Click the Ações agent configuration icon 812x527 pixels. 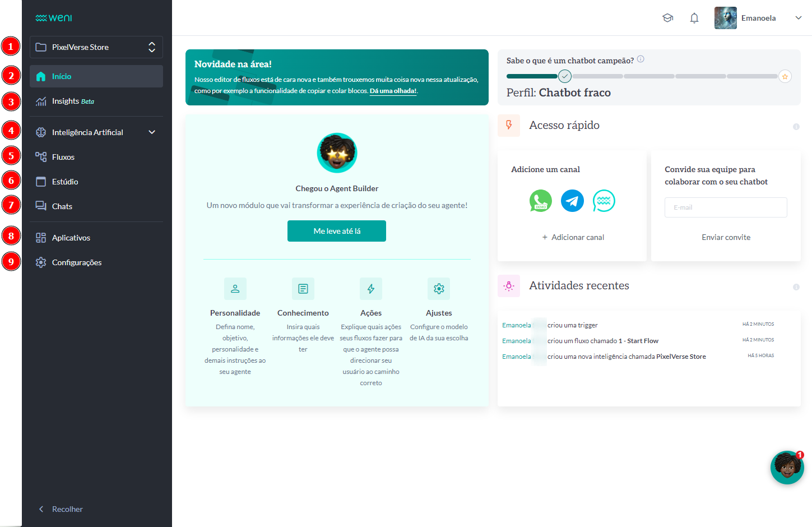coord(371,288)
